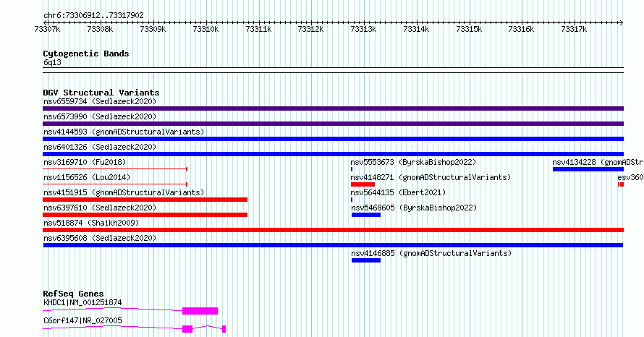644x337 pixels.
Task: Select the dark purple bar under nsv6559734
Action: tap(333, 108)
